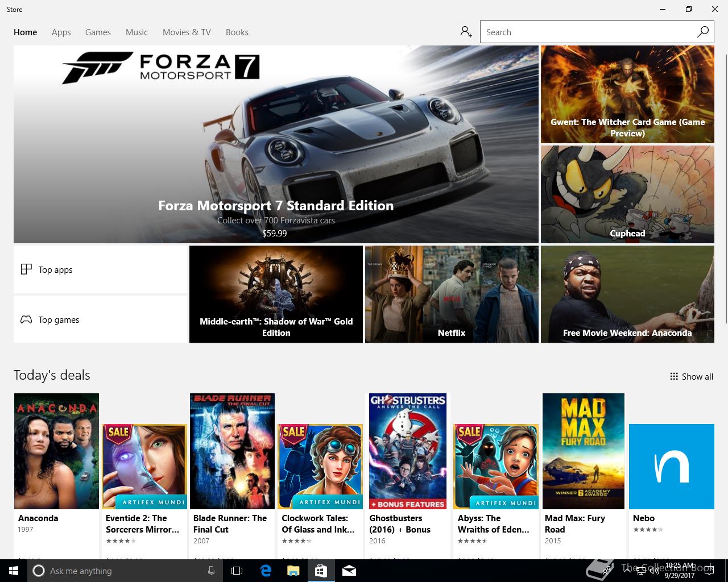Select the Anaconda movie poster

56,451
